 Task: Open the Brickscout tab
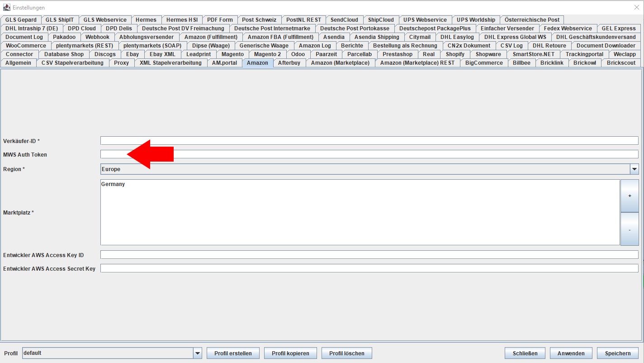pyautogui.click(x=621, y=62)
